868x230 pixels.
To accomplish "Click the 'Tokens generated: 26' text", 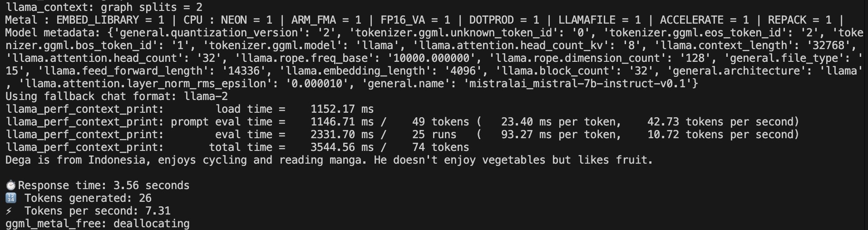I will pyautogui.click(x=88, y=198).
